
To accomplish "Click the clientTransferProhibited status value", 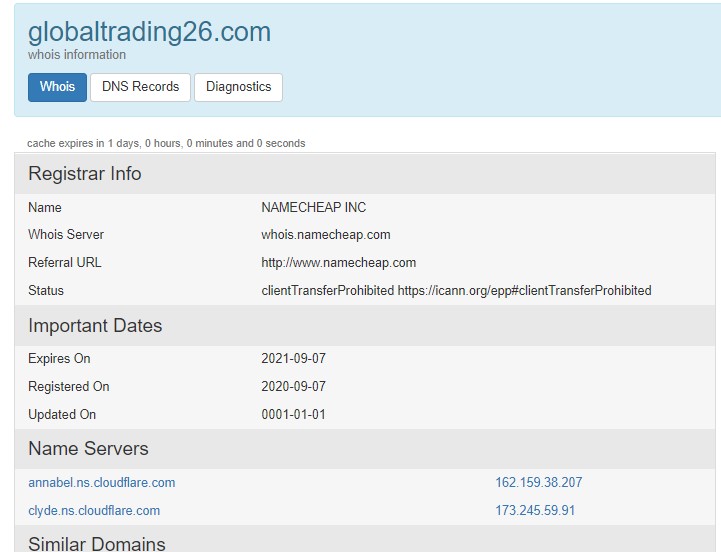I will pyautogui.click(x=456, y=291).
